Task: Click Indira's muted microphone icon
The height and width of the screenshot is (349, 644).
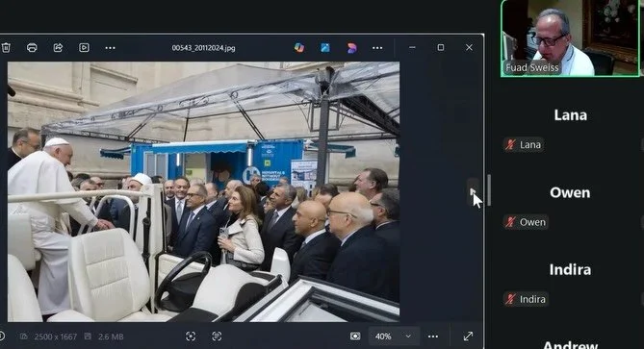Action: click(x=510, y=299)
